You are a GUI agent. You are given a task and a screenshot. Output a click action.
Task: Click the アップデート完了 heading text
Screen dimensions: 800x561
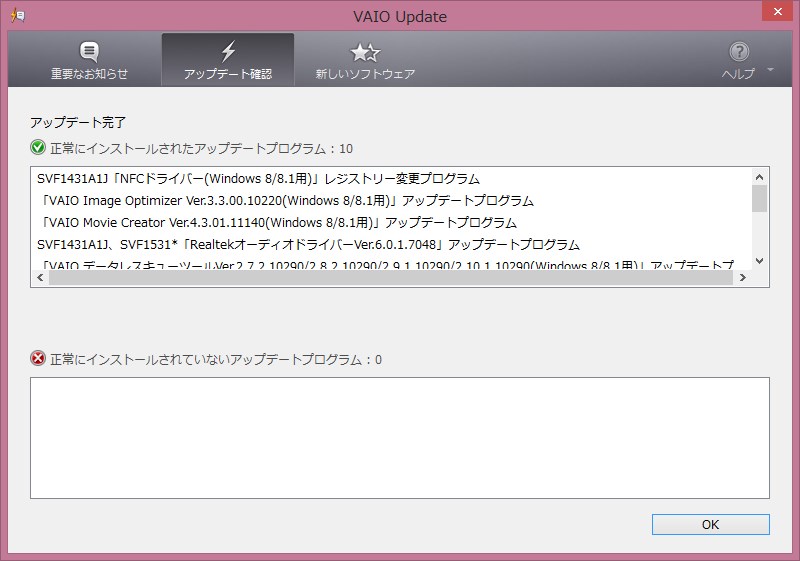78,122
